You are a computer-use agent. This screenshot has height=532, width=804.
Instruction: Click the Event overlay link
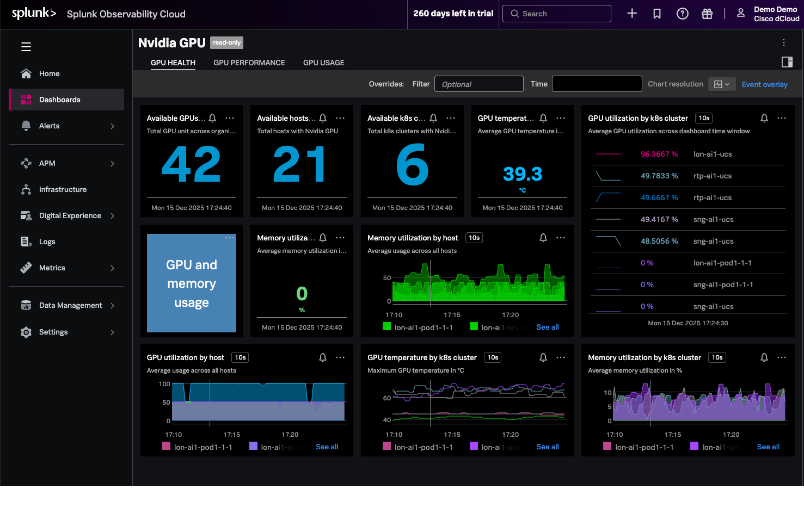pos(764,84)
